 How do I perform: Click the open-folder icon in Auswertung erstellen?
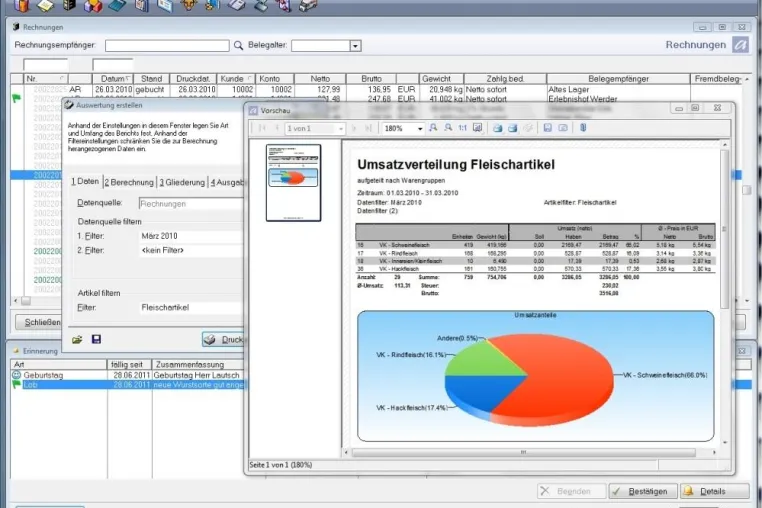77,339
